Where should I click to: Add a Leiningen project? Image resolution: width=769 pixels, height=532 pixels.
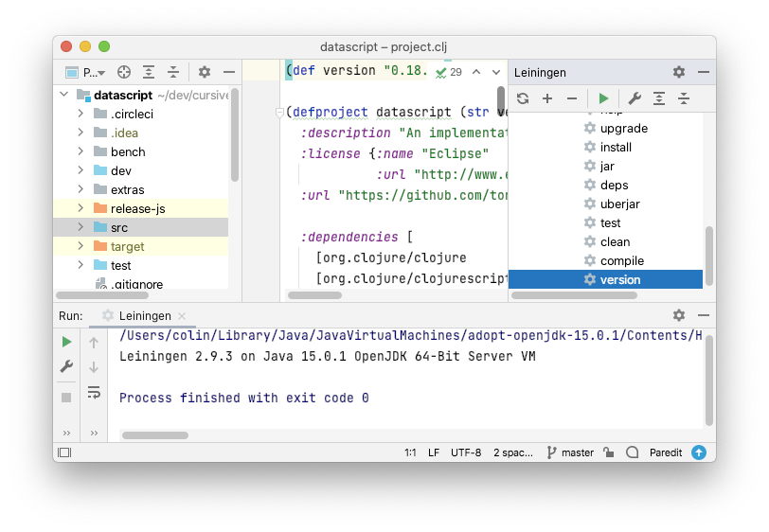click(547, 98)
